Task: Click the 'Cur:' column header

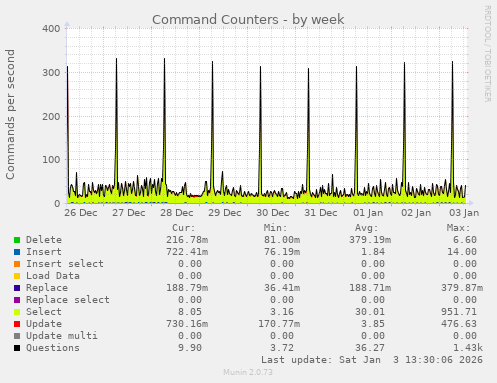Action: click(184, 228)
